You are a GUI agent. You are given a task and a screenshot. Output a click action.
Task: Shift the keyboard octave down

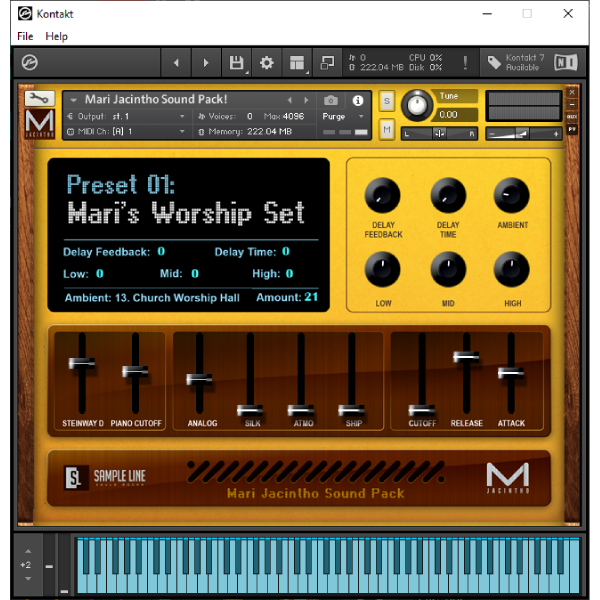point(28,579)
